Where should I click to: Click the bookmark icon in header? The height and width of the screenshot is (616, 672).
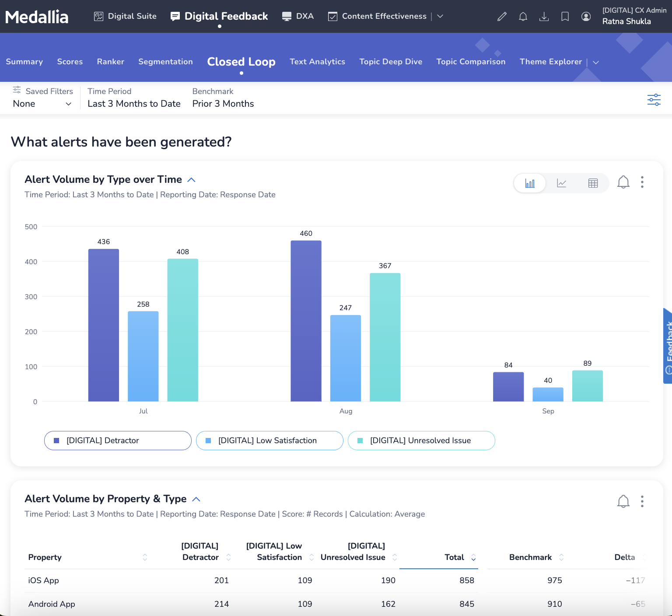pyautogui.click(x=565, y=17)
